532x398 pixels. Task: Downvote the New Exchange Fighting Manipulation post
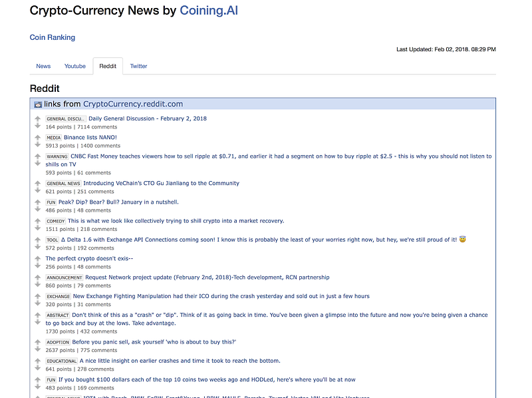38,303
